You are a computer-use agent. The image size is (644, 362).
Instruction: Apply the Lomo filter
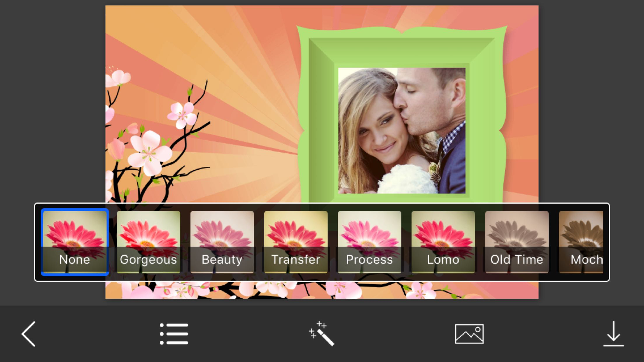(x=443, y=242)
